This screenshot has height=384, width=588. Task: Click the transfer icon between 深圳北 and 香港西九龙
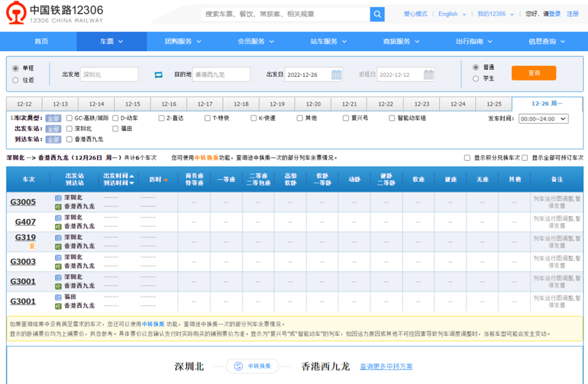point(239,366)
